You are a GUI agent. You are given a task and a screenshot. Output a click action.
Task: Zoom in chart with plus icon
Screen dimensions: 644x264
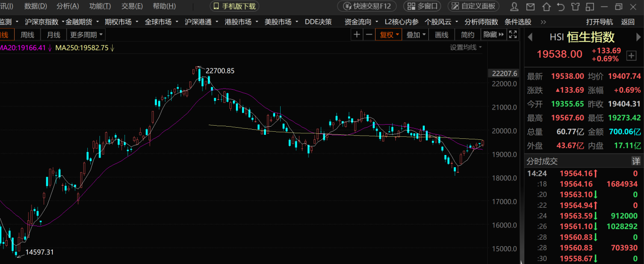357,34
